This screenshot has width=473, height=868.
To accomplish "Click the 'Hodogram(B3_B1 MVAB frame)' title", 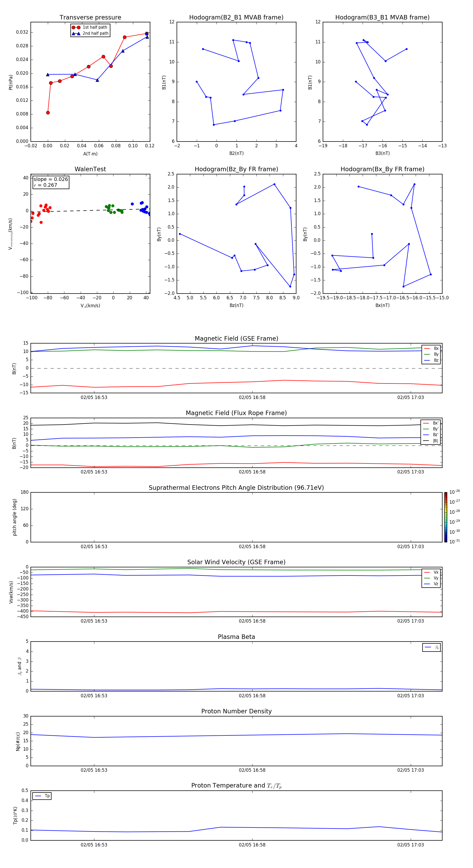I will [382, 18].
